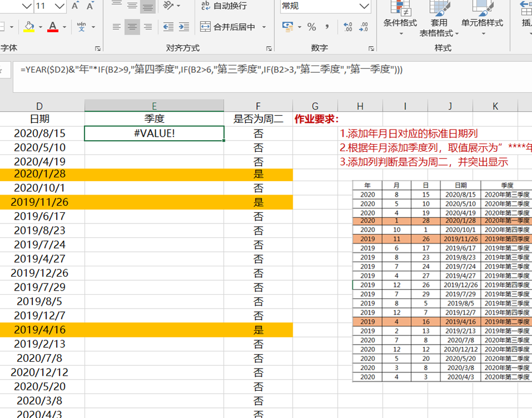Viewport: 532px width, 418px height.
Task: Click the red 作业要求 label cell
Action: [x=317, y=119]
